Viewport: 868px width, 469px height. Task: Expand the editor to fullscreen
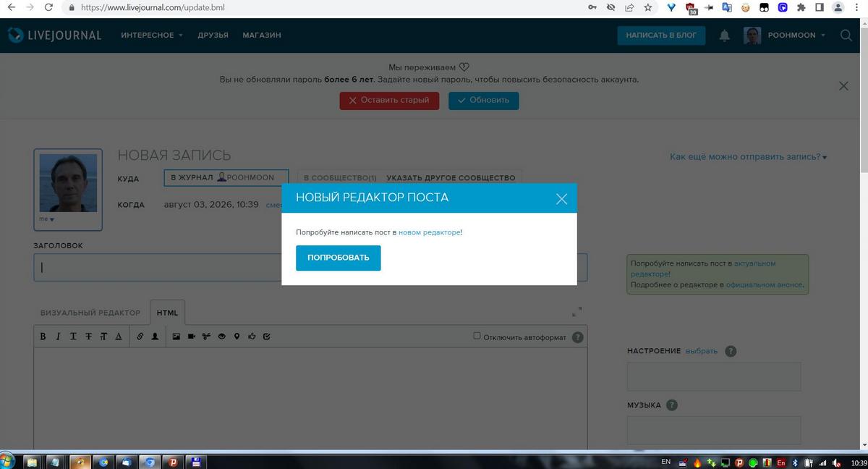pyautogui.click(x=576, y=312)
